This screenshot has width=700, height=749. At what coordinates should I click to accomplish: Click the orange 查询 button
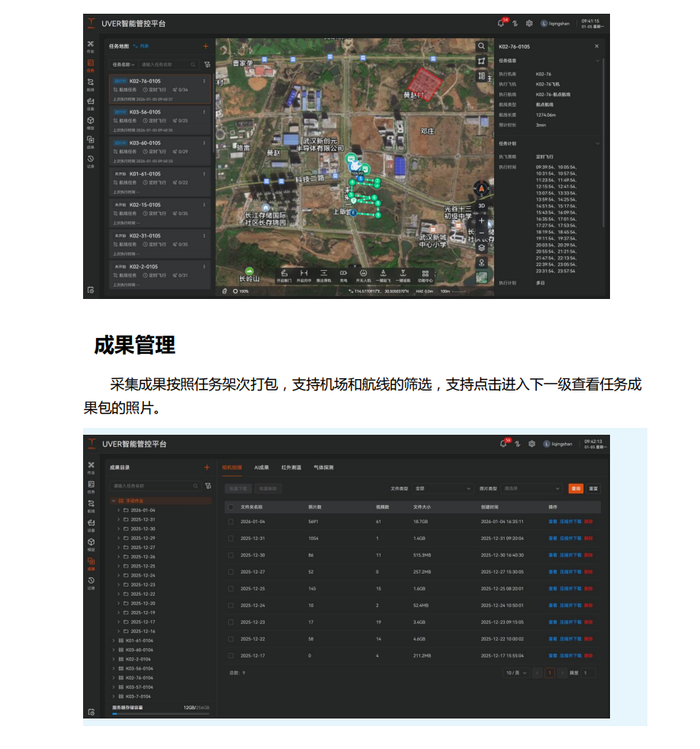[576, 488]
